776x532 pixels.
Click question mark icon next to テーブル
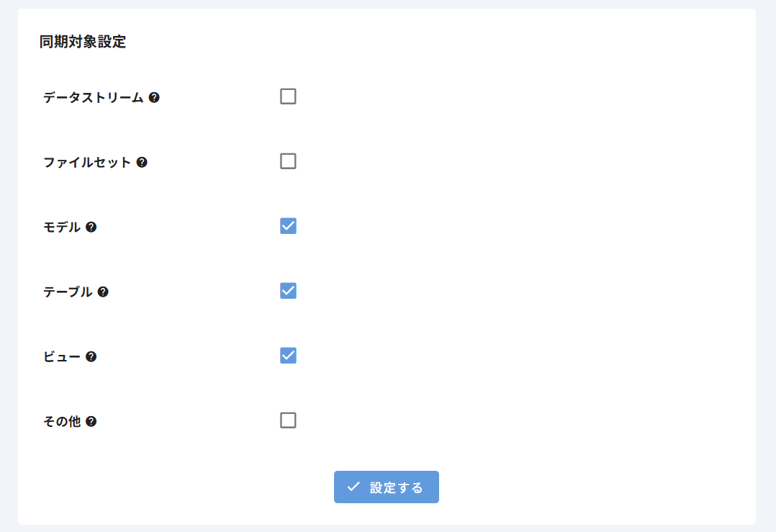pos(103,292)
